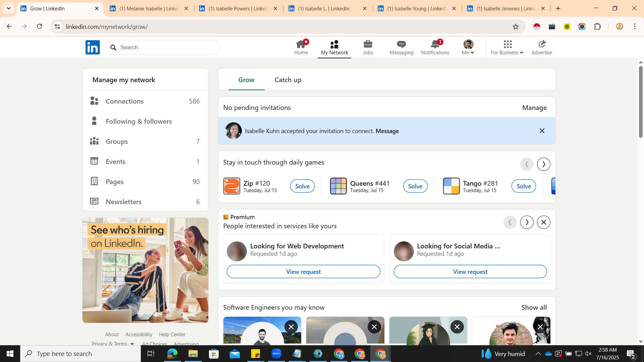644x362 pixels.
Task: Open Following & followers
Action: click(145, 121)
